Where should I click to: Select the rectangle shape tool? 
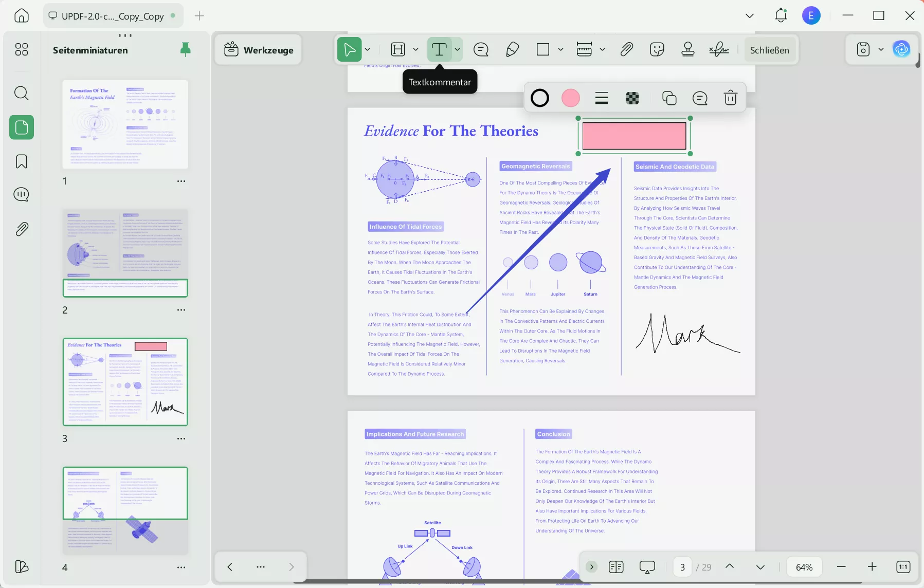543,50
